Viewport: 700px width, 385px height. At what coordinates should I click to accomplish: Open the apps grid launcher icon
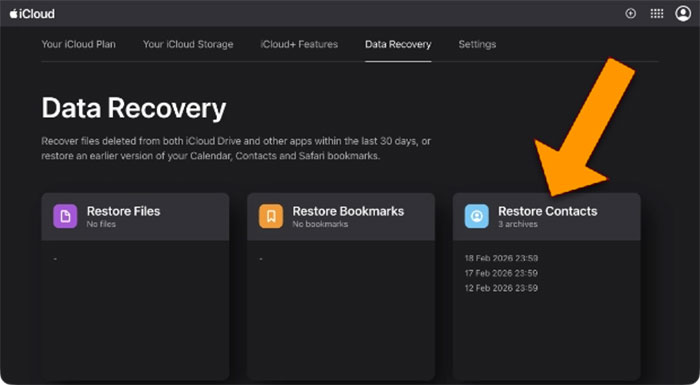[x=657, y=14]
